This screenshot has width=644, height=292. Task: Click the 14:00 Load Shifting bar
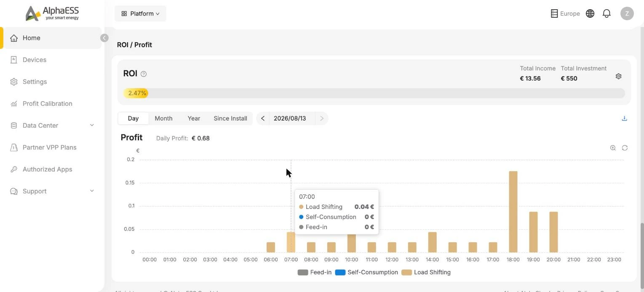click(432, 242)
